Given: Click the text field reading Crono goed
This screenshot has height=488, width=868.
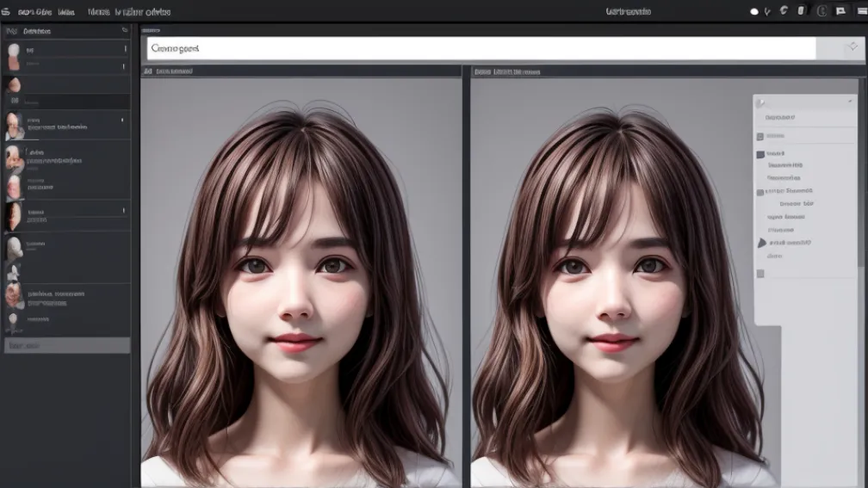Looking at the screenshot, I should point(481,48).
